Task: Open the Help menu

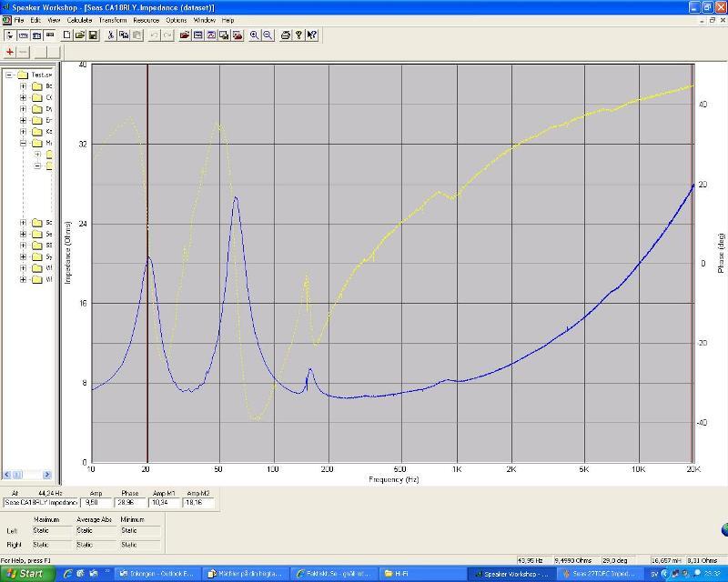Action: pos(227,20)
